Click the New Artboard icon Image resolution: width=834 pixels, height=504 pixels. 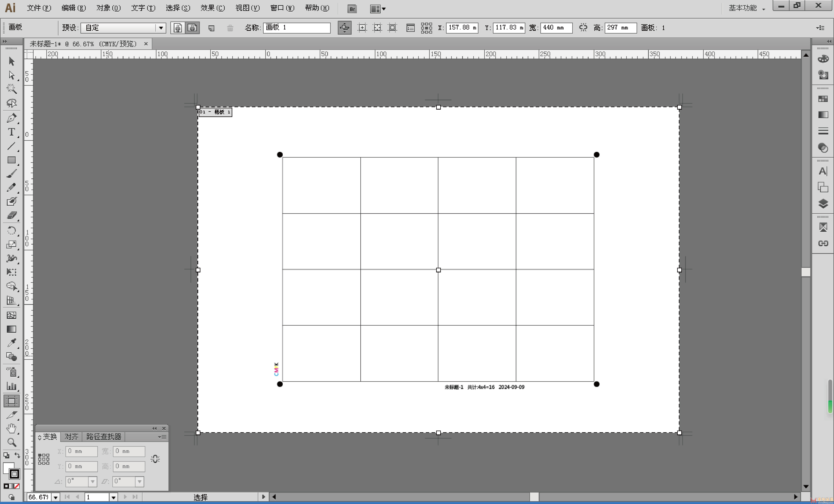pyautogui.click(x=211, y=28)
